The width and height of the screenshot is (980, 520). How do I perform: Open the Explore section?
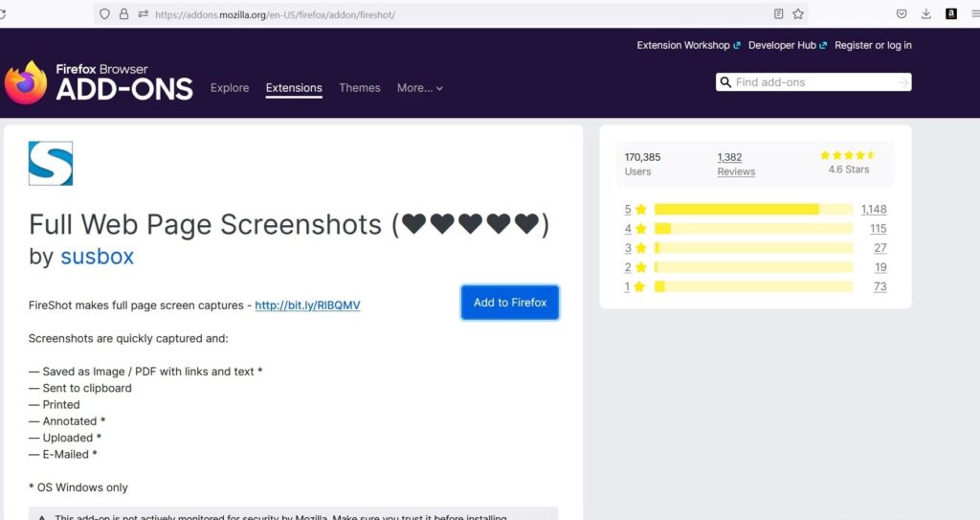(230, 87)
